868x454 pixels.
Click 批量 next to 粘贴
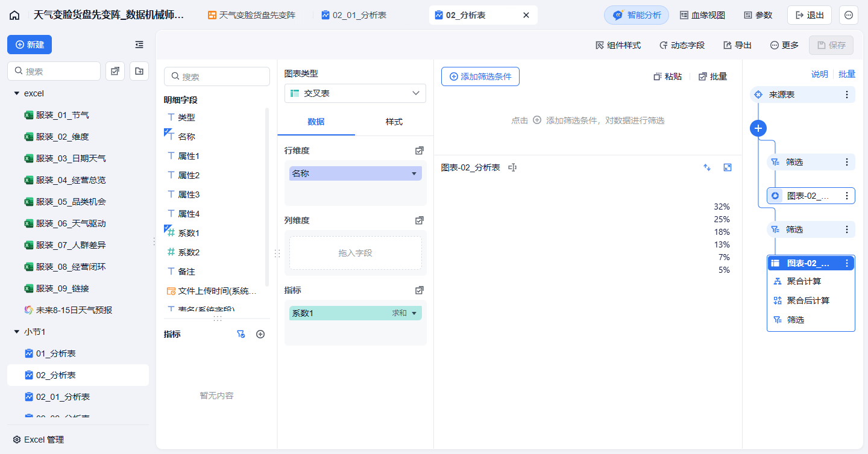click(x=712, y=76)
